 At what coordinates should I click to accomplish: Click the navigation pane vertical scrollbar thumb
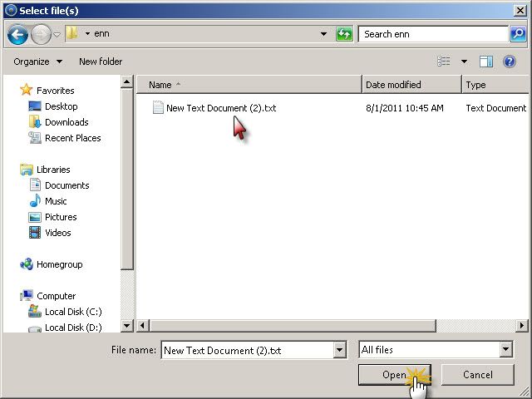pos(127,180)
